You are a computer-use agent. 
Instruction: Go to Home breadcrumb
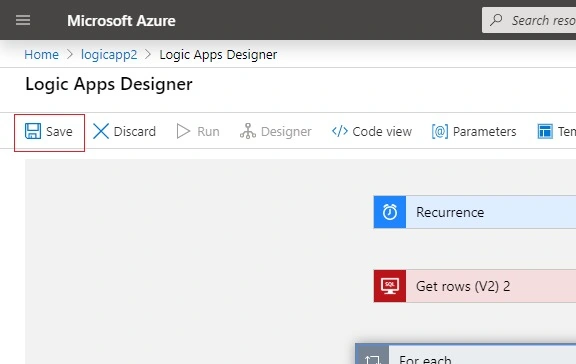[42, 55]
